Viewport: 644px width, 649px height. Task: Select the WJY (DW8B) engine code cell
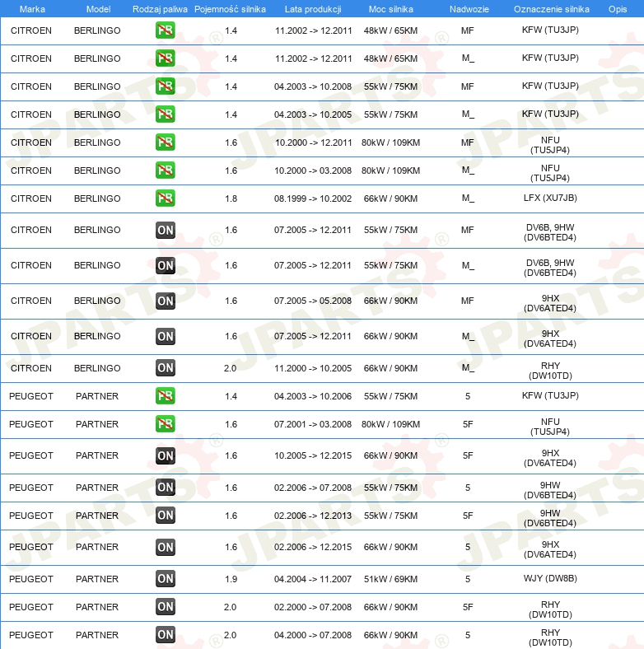(x=550, y=579)
